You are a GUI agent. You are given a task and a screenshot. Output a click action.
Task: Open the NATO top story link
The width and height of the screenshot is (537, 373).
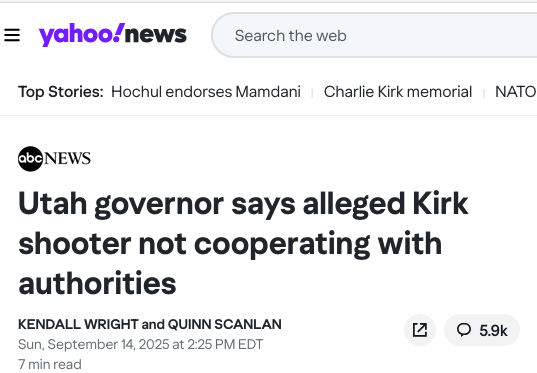pyautogui.click(x=516, y=92)
